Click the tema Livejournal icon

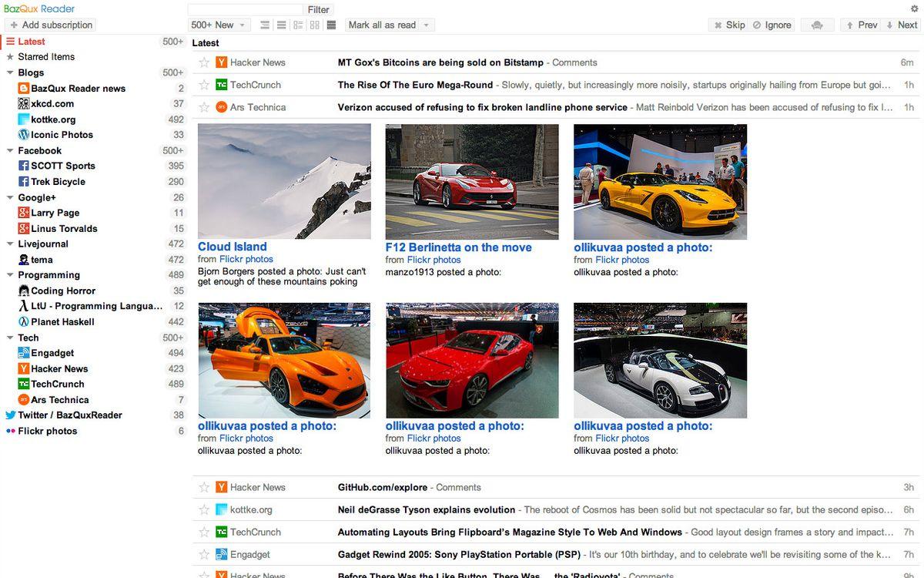click(24, 260)
